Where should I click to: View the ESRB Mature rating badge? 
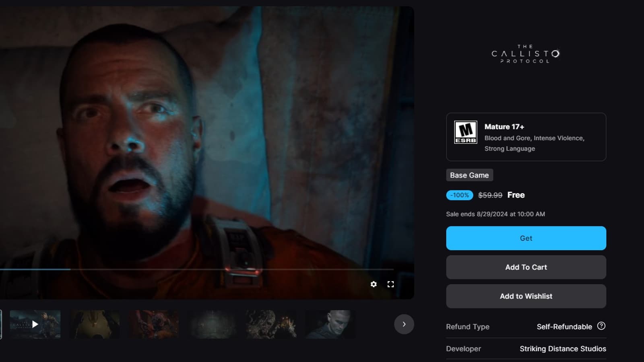466,132
